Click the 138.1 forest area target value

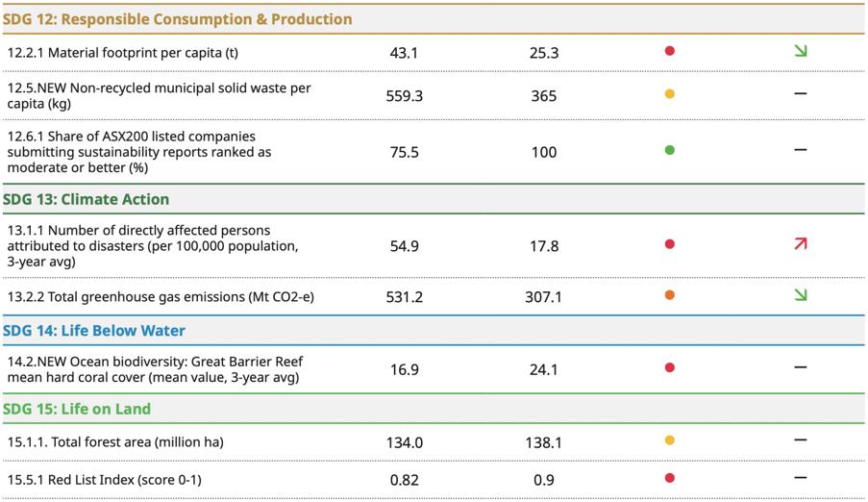(544, 442)
